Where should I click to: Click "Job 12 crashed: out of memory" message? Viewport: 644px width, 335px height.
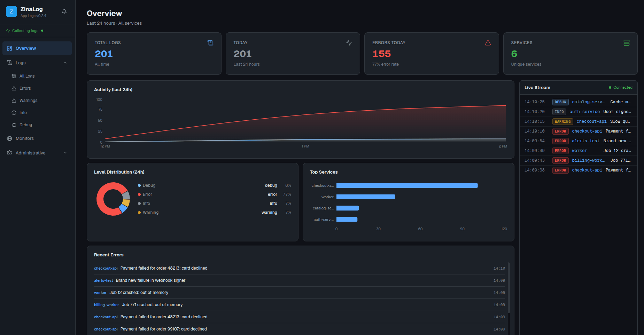point(139,293)
